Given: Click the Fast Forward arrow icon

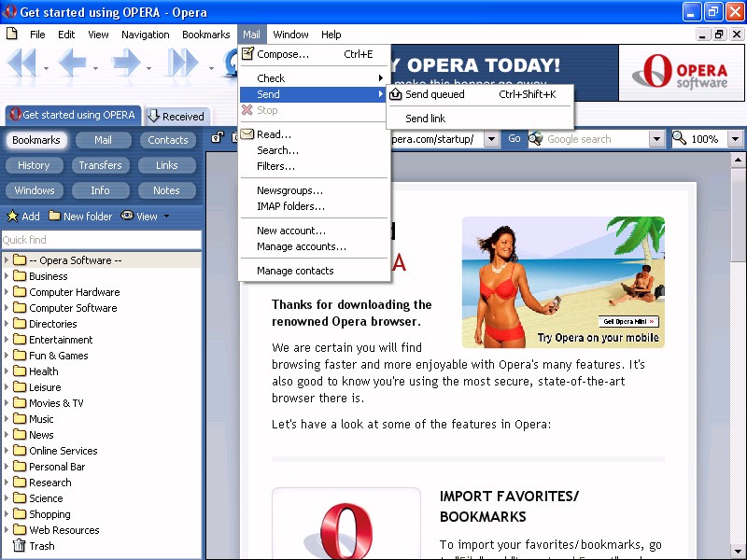Looking at the screenshot, I should [183, 64].
